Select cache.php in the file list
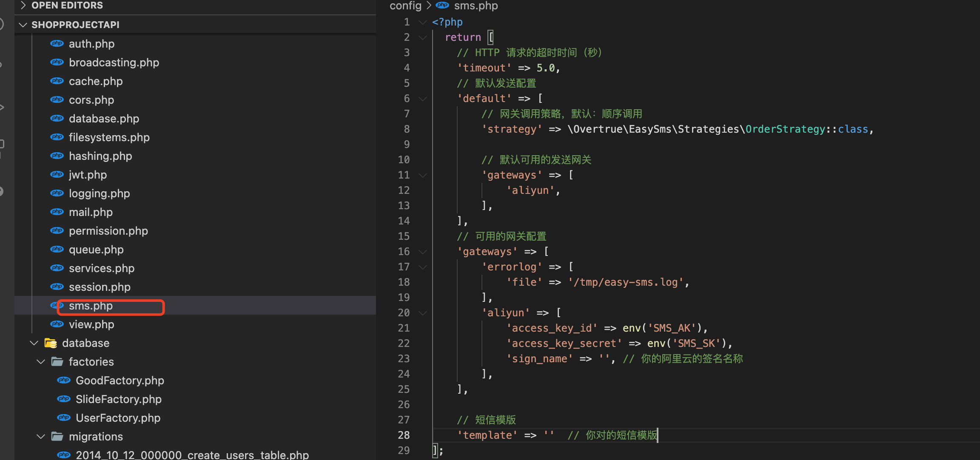This screenshot has width=980, height=460. [x=96, y=81]
